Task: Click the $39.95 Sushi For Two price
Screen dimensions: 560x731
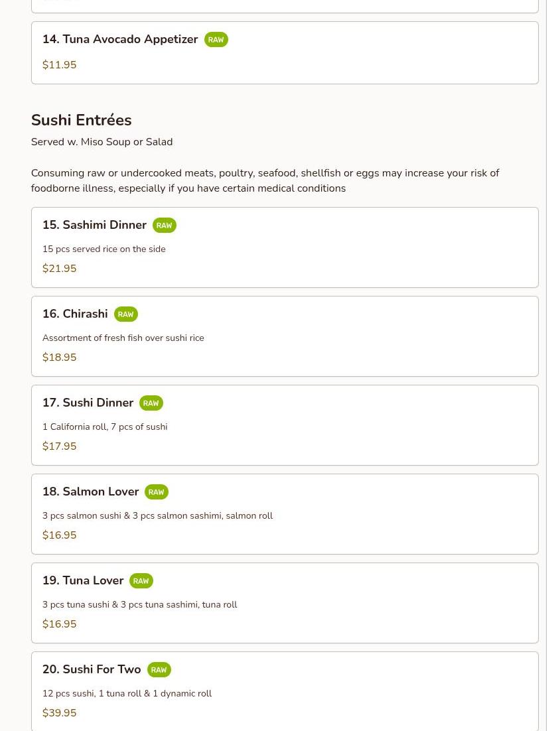Action: tap(59, 713)
